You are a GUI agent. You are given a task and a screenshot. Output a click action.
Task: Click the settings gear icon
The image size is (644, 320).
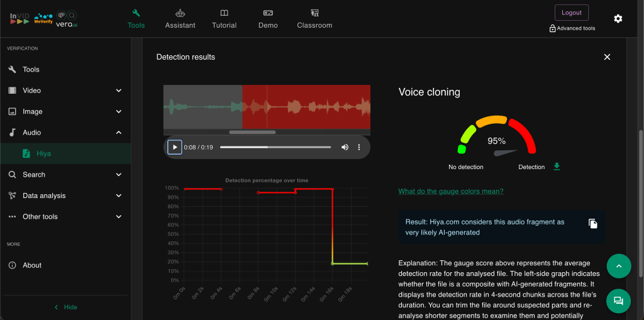(618, 19)
